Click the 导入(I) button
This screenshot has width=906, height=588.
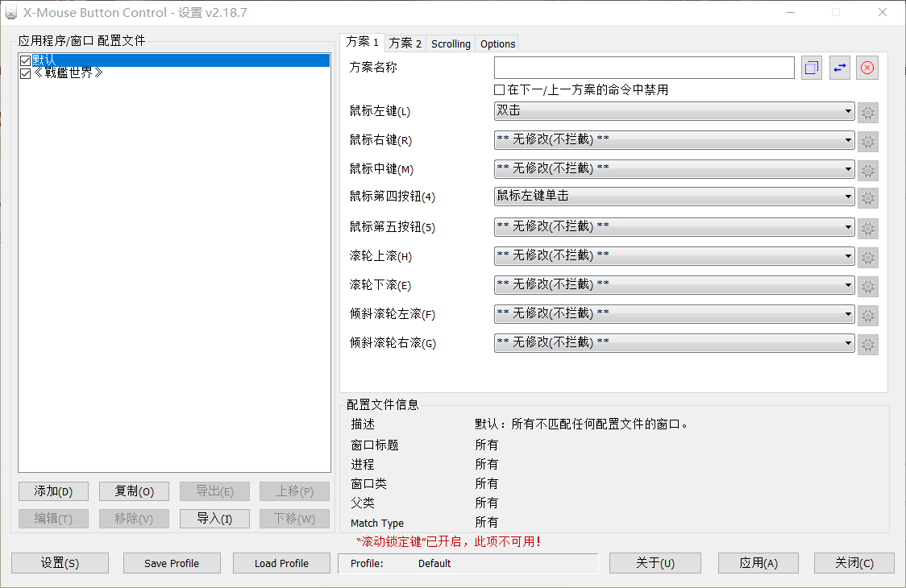click(214, 519)
